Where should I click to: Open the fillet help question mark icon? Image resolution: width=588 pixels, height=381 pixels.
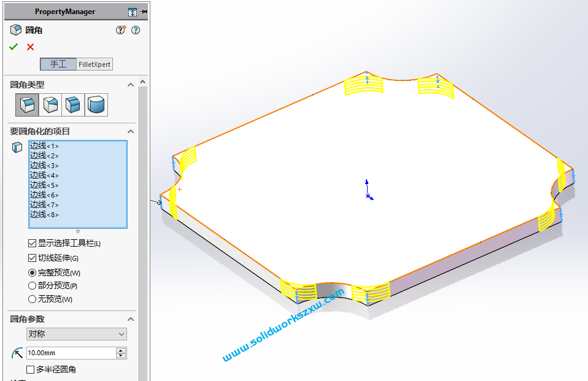pos(136,30)
